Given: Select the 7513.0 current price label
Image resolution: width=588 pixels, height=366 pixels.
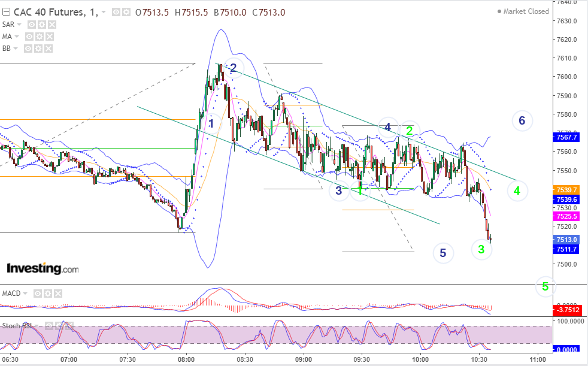Looking at the screenshot, I should (x=566, y=240).
